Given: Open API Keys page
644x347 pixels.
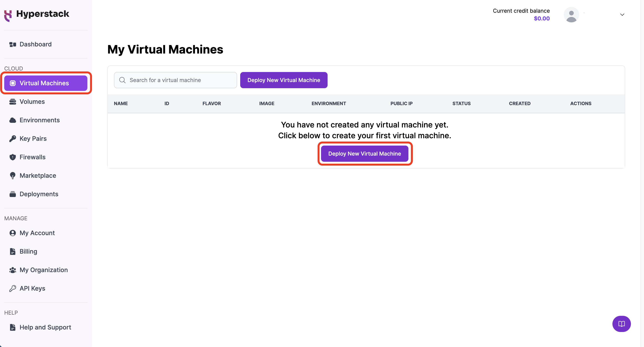Looking at the screenshot, I should [46, 288].
